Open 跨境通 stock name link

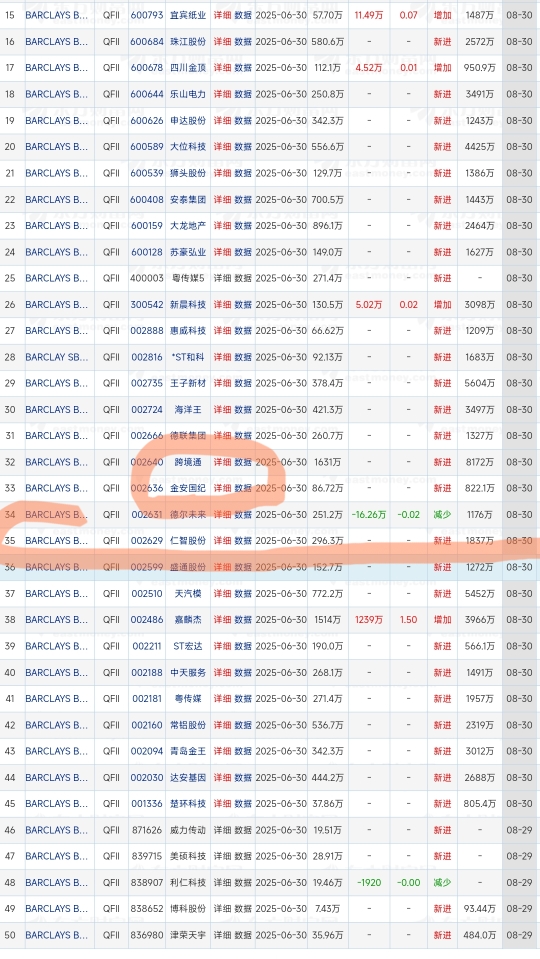pyautogui.click(x=188, y=462)
